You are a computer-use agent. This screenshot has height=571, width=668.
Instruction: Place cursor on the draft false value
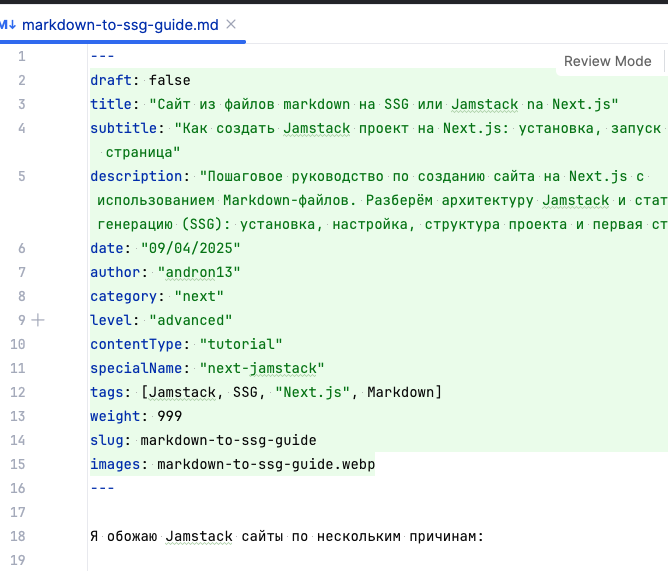tap(169, 80)
